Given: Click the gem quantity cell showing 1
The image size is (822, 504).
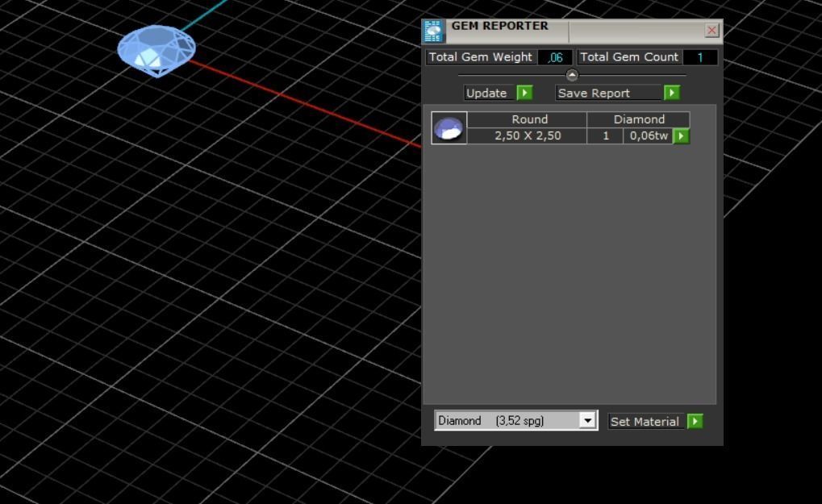Looking at the screenshot, I should 606,135.
